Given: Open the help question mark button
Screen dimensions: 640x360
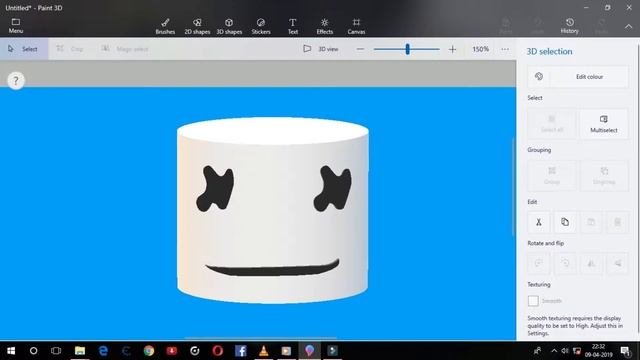Looking at the screenshot, I should (x=16, y=81).
